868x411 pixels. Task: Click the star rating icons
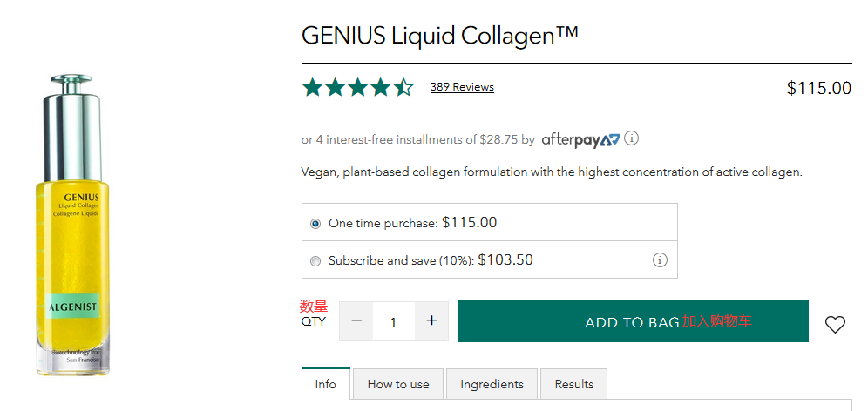pyautogui.click(x=357, y=87)
